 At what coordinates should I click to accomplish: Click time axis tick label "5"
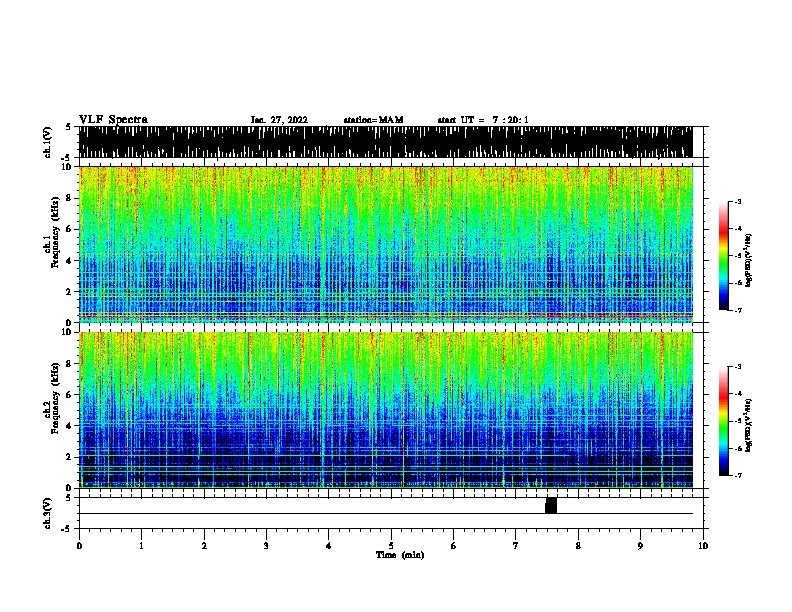(x=391, y=546)
